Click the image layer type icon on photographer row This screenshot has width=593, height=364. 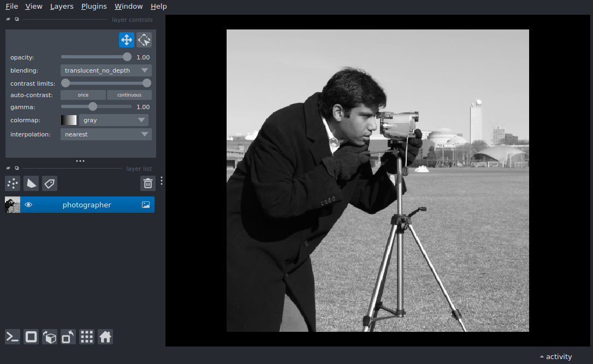point(146,205)
